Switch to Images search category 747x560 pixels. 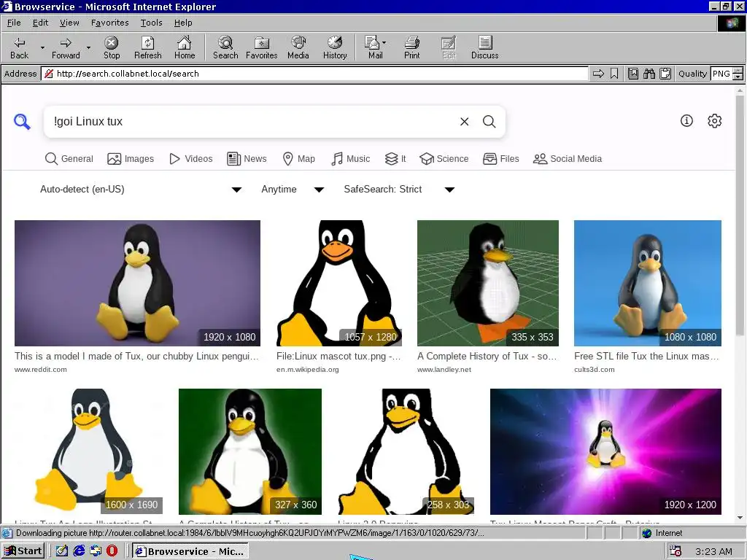[131, 158]
